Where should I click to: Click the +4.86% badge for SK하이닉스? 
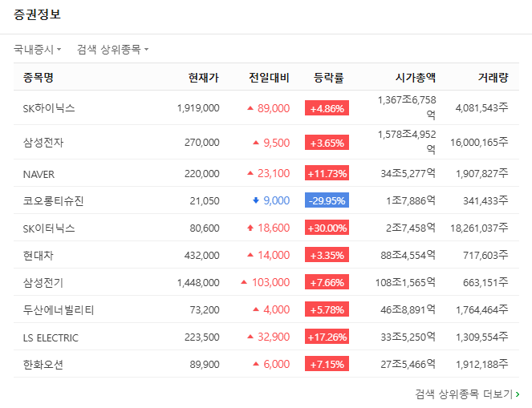tap(327, 108)
